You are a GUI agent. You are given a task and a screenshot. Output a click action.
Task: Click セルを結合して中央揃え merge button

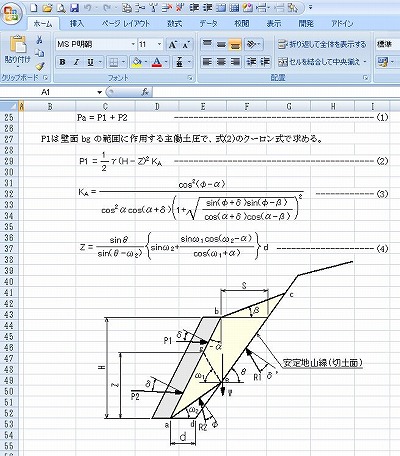[x=322, y=62]
